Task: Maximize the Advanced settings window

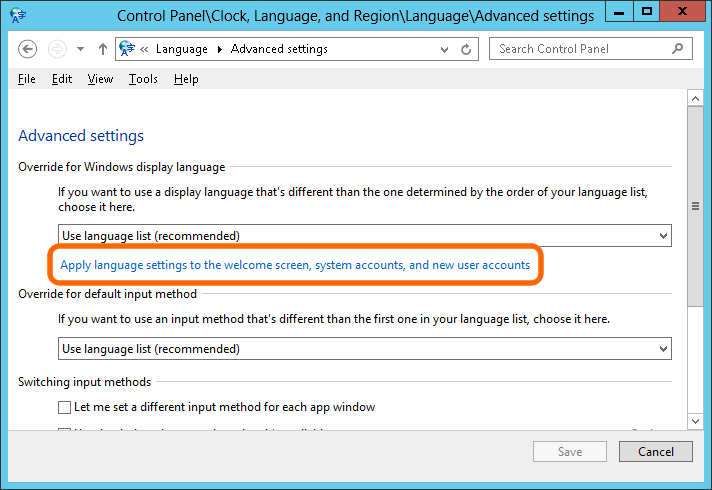Action: [647, 12]
